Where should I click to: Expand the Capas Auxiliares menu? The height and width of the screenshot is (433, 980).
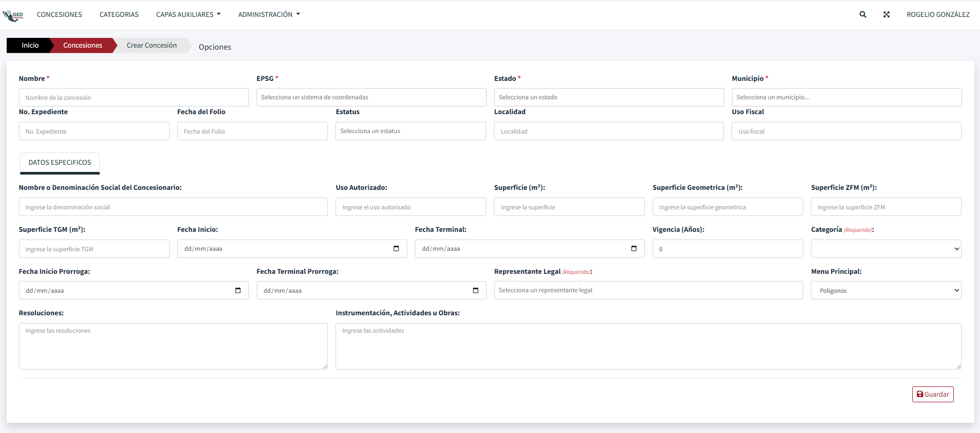click(x=188, y=15)
